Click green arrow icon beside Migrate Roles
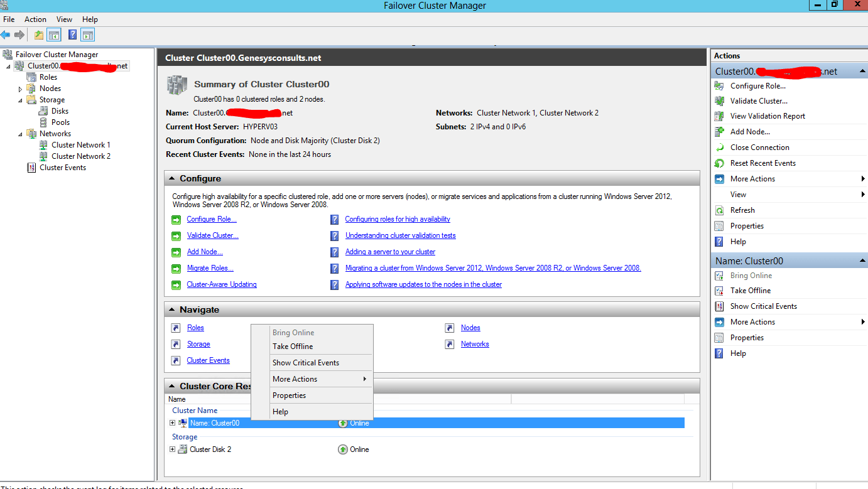Viewport: 868px width, 489px height. click(176, 269)
